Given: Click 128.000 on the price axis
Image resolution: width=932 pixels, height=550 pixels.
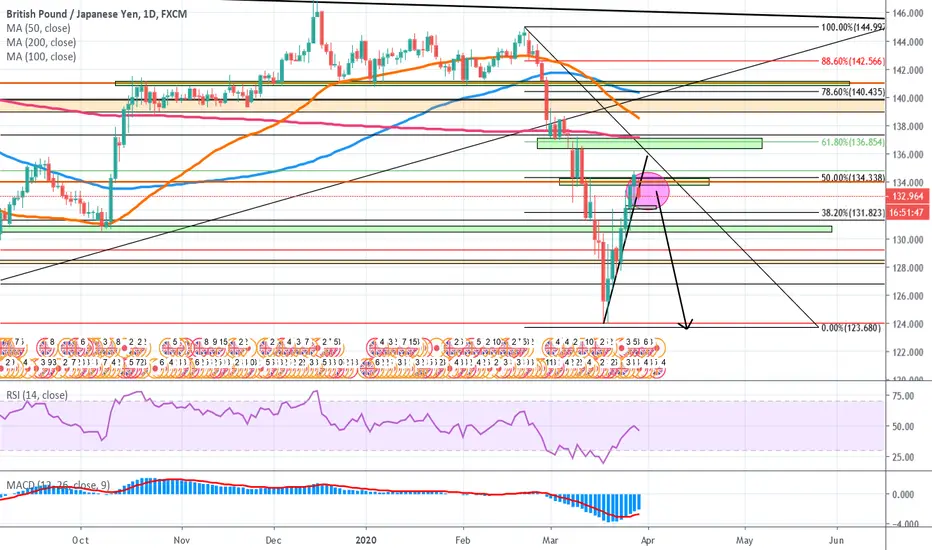Looking at the screenshot, I should click(908, 268).
